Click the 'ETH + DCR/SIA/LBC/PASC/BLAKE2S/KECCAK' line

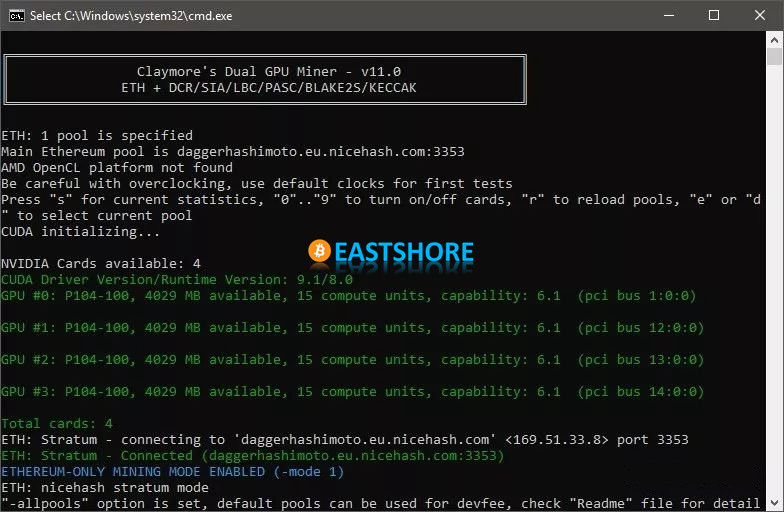268,88
